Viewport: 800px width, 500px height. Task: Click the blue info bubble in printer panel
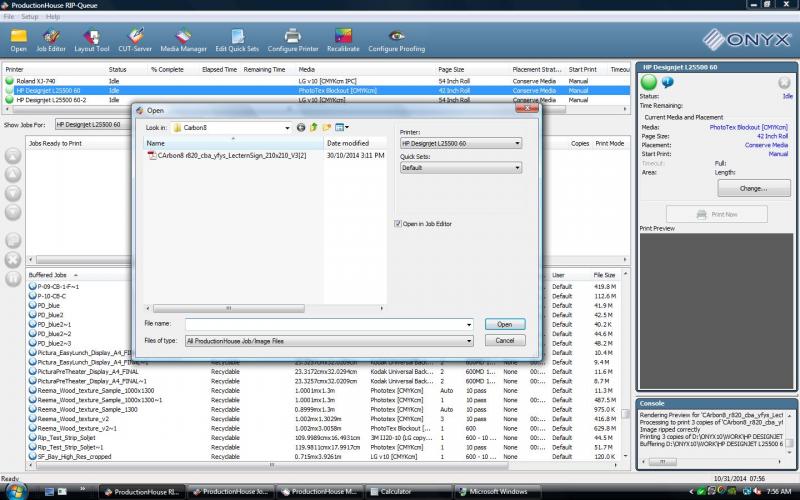[667, 82]
